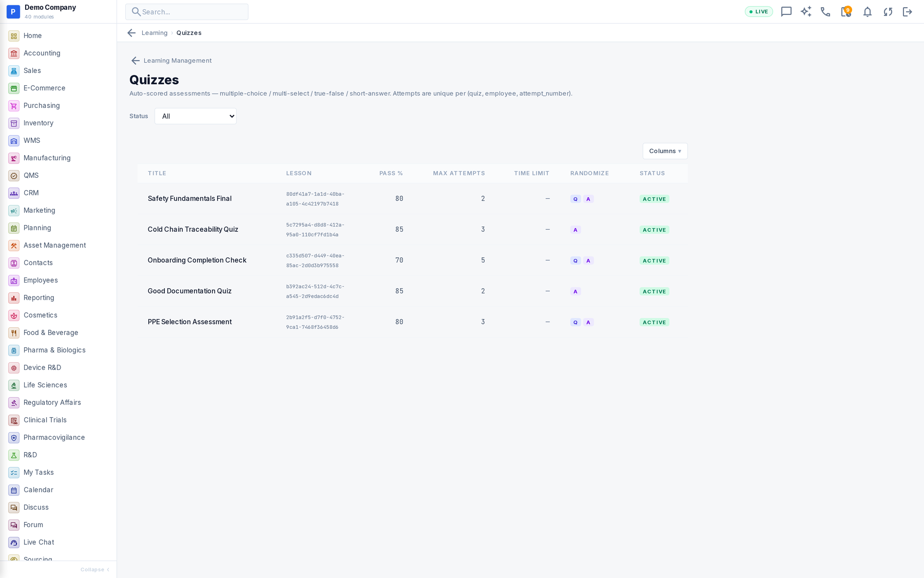Click the Inventory sidebar icon

tap(14, 123)
